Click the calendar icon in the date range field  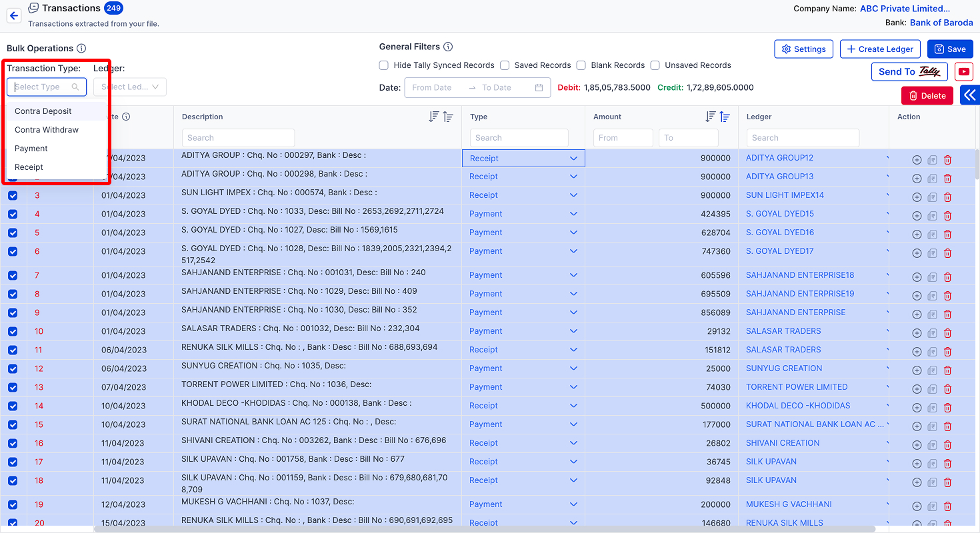click(x=539, y=87)
